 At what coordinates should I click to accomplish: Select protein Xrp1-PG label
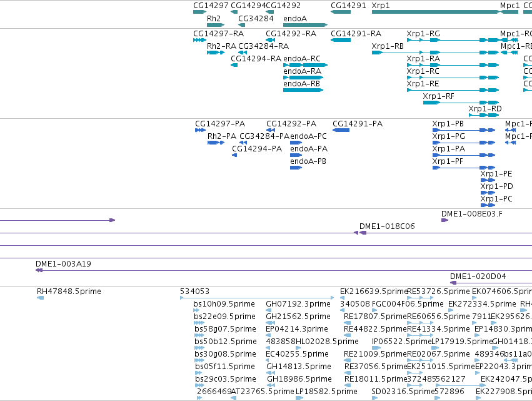point(449,136)
